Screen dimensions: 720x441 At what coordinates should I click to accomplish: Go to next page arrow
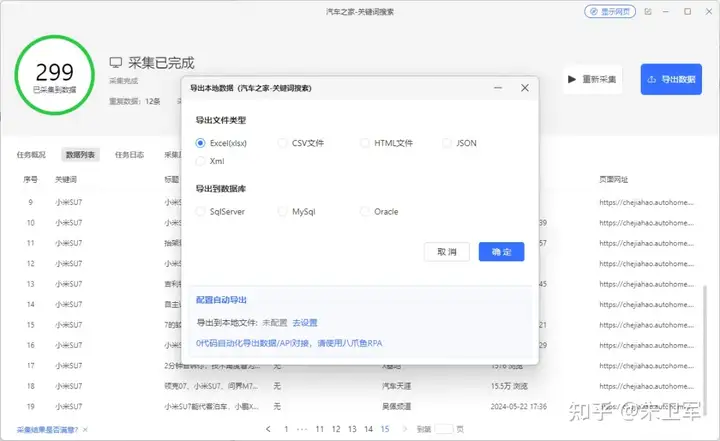tap(405, 429)
